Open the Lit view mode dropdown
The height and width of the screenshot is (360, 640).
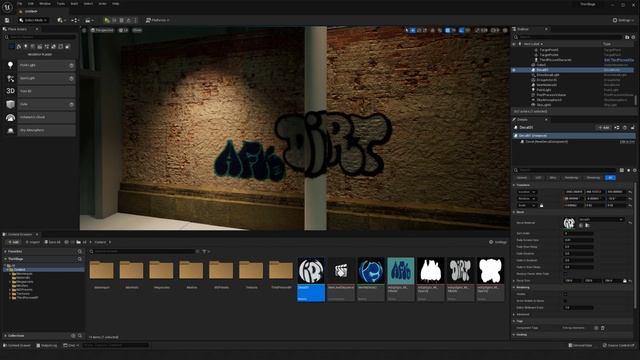point(123,30)
